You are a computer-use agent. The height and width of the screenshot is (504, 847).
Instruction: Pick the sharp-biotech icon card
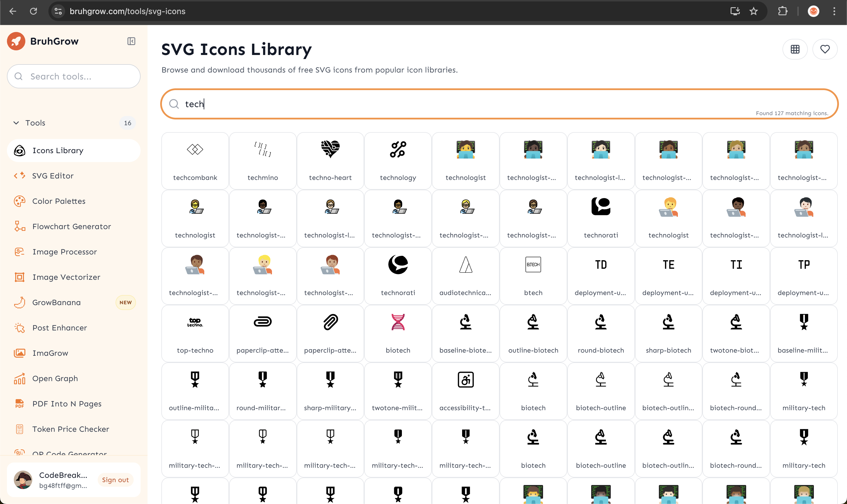pos(669,334)
